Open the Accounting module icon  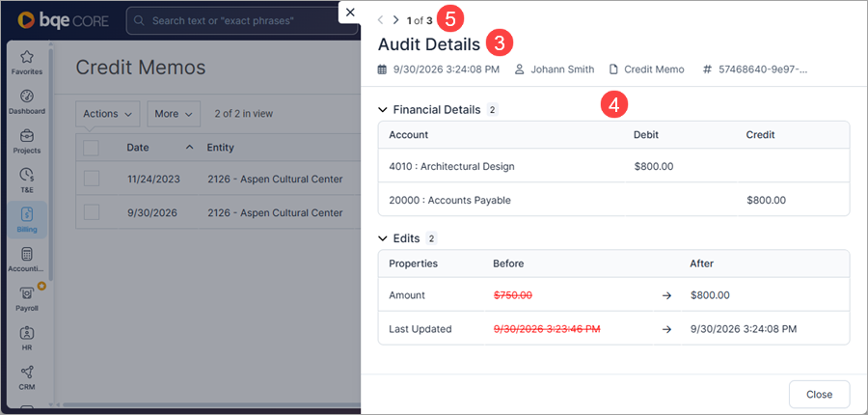point(27,260)
